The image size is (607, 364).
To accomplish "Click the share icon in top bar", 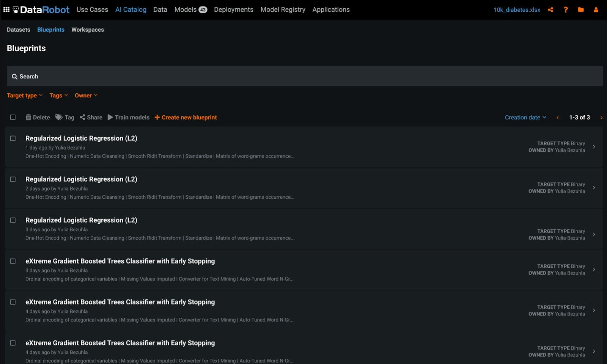I will pyautogui.click(x=550, y=10).
